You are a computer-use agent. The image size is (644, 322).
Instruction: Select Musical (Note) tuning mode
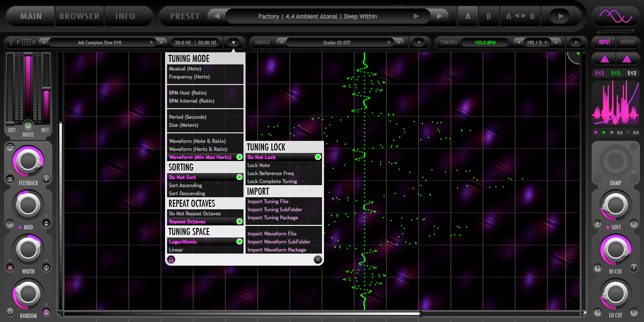point(205,69)
